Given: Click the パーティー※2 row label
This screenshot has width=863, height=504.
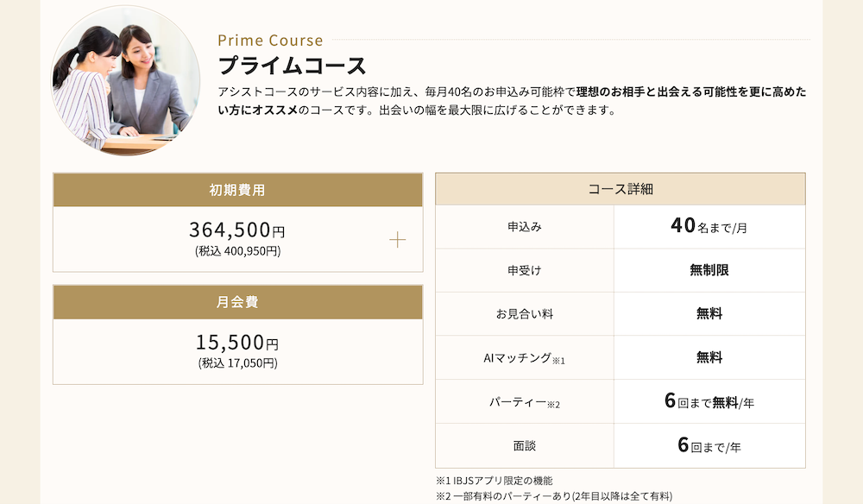Looking at the screenshot, I should [525, 402].
